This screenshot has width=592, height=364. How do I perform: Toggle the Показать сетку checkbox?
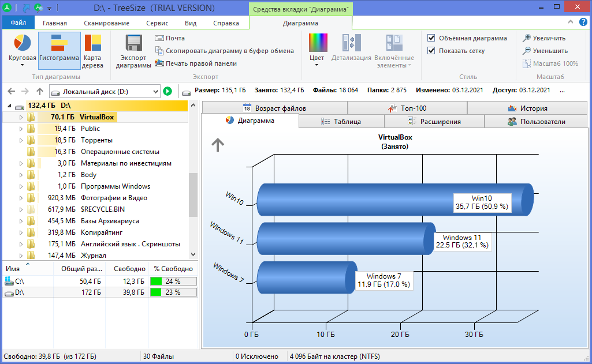[x=431, y=51]
